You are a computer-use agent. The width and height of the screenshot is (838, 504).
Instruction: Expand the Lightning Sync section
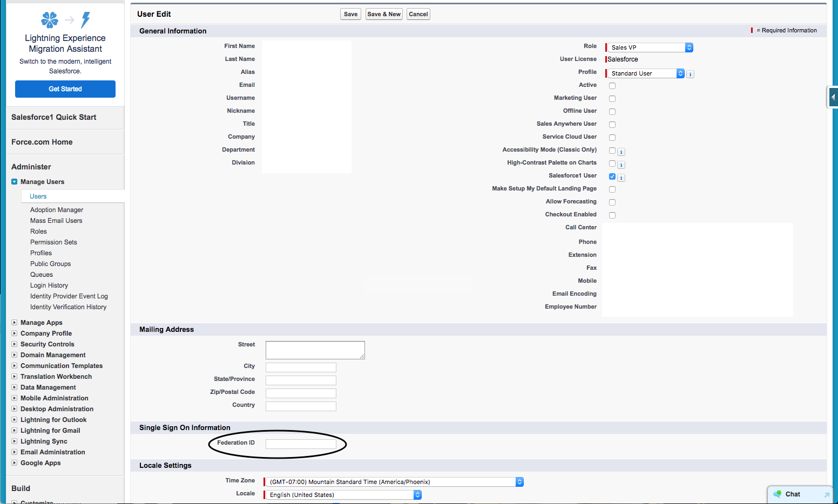click(x=15, y=441)
